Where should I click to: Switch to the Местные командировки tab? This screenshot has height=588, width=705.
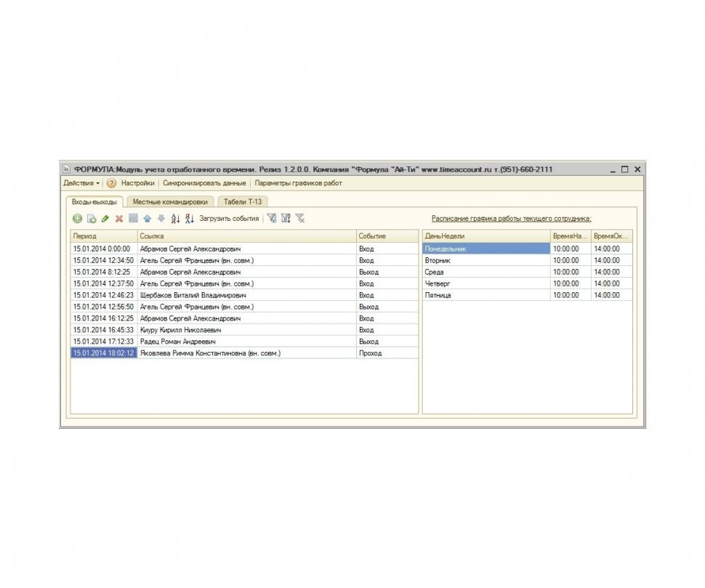(170, 201)
